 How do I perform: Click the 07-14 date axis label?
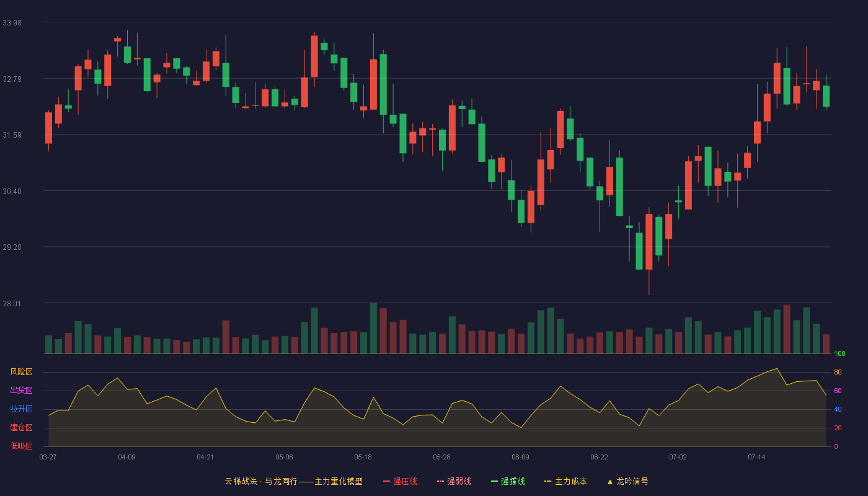(x=756, y=457)
